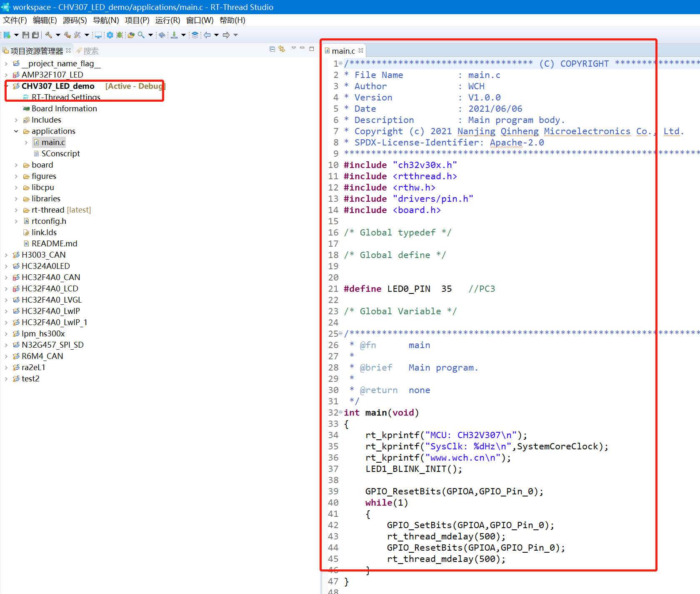Build the project with hammer icon

coord(49,35)
